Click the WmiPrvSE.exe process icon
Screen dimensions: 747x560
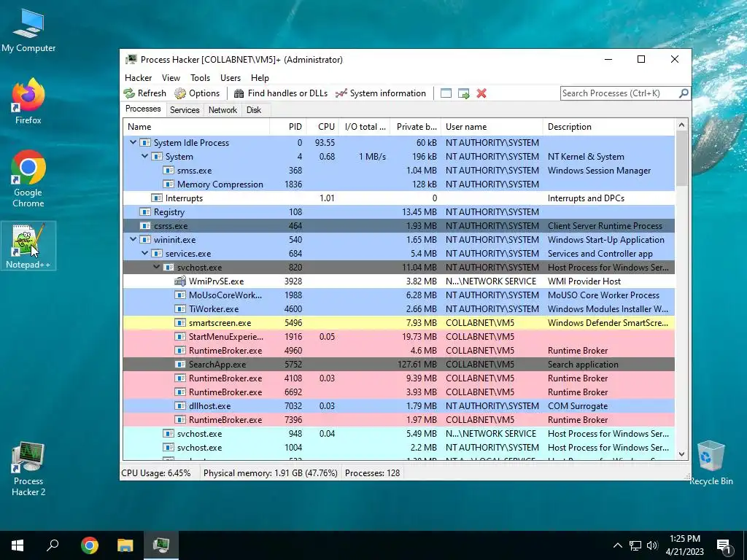tap(180, 281)
